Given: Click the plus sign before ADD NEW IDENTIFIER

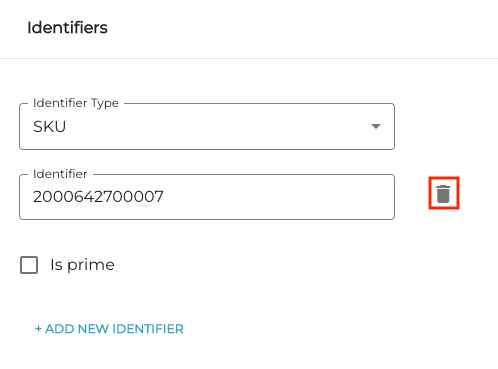Looking at the screenshot, I should (38, 329).
